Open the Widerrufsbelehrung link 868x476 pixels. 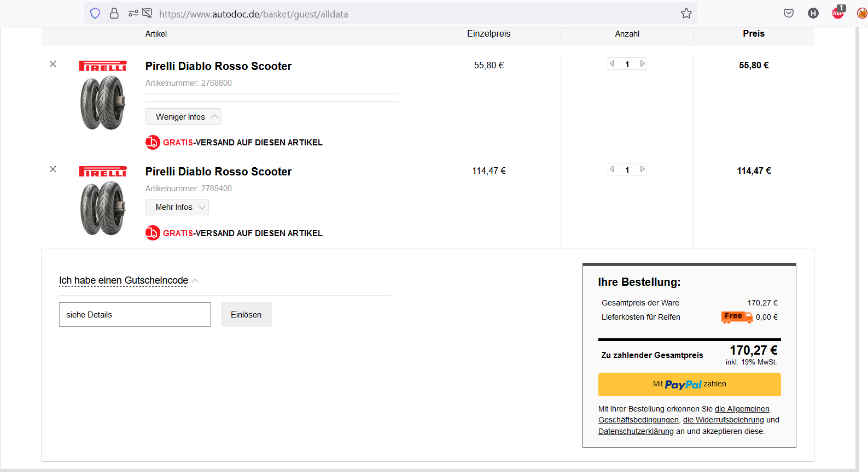click(723, 420)
